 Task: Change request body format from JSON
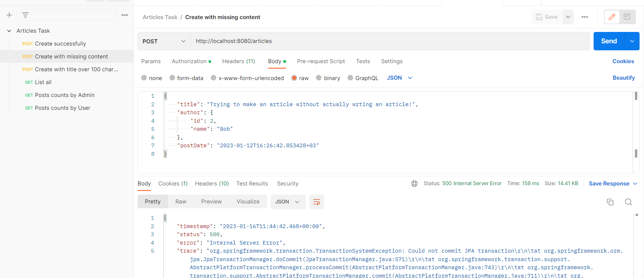point(399,78)
